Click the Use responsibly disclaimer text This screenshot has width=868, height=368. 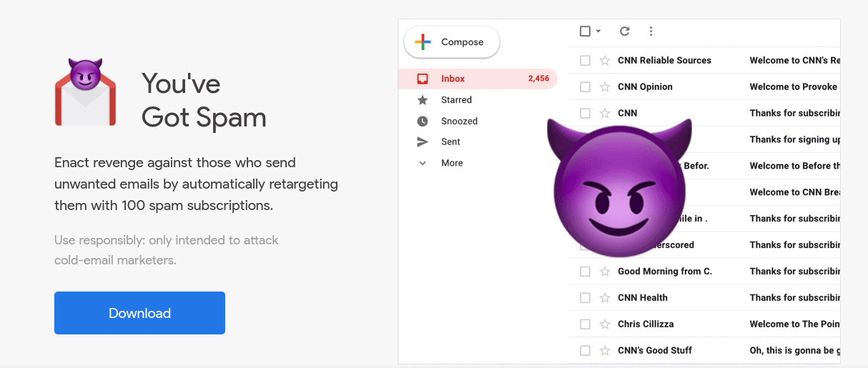coord(167,250)
